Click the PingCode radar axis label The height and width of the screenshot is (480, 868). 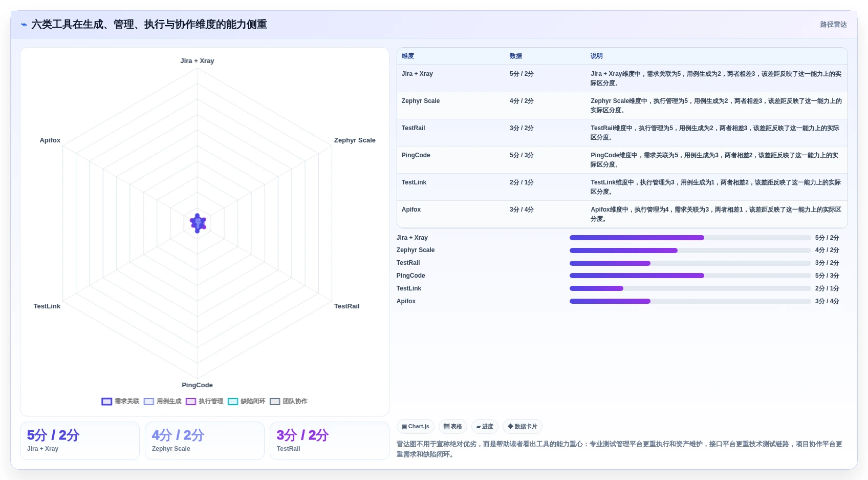point(197,385)
